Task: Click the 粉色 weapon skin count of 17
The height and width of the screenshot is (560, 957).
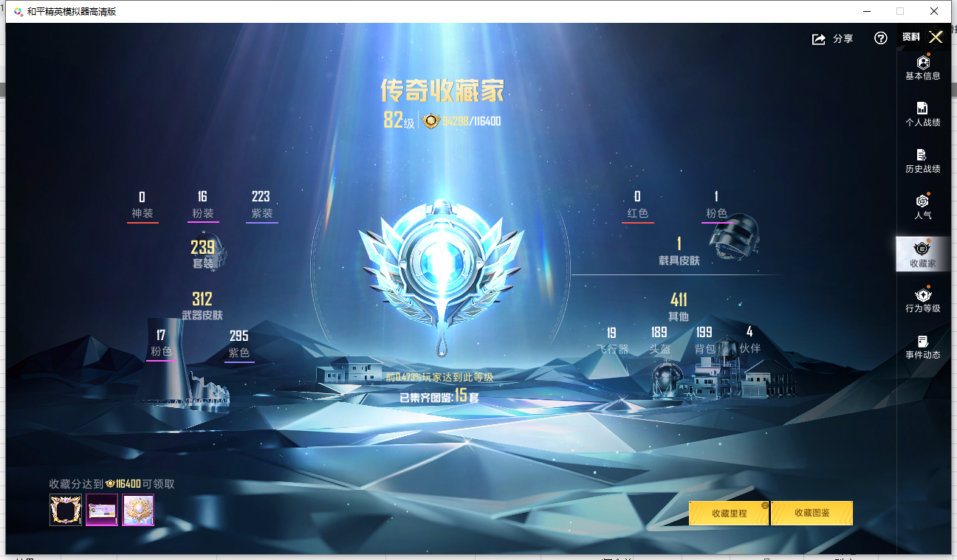Action: pyautogui.click(x=161, y=336)
